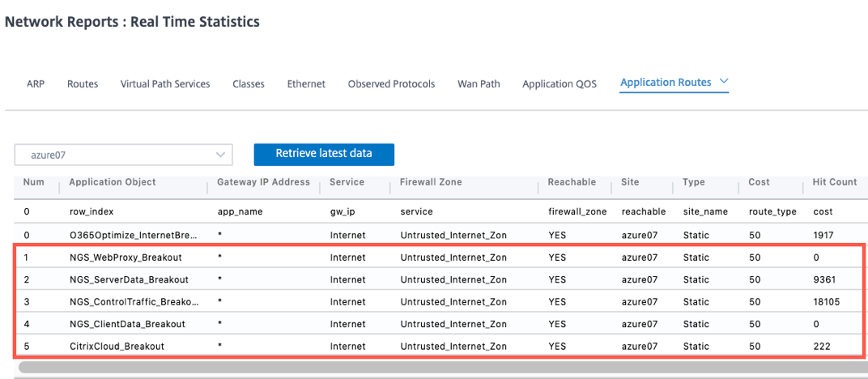
Task: Go to the Classes tab
Action: pyautogui.click(x=249, y=84)
